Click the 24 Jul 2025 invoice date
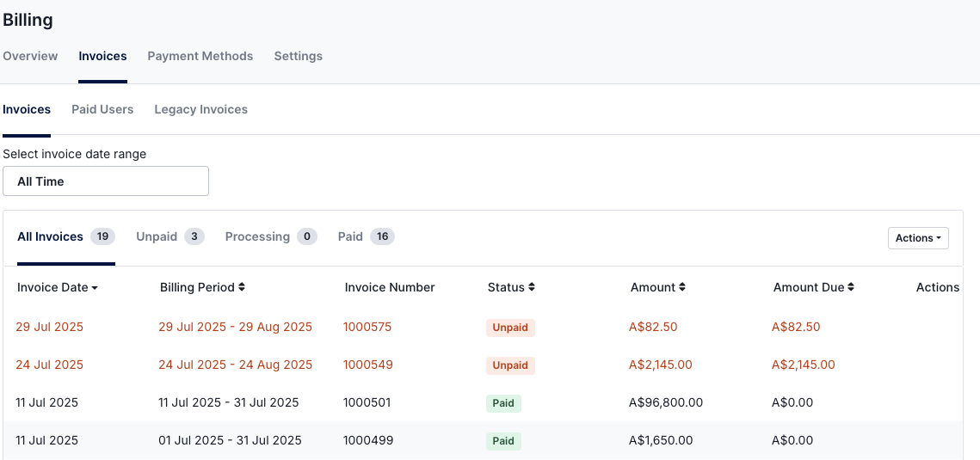 click(49, 365)
